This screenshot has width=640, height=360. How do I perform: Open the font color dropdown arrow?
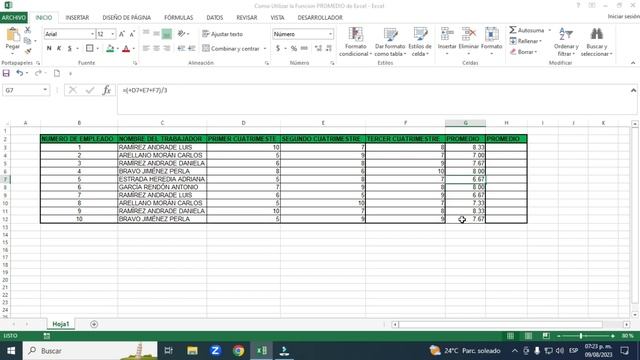[134, 49]
